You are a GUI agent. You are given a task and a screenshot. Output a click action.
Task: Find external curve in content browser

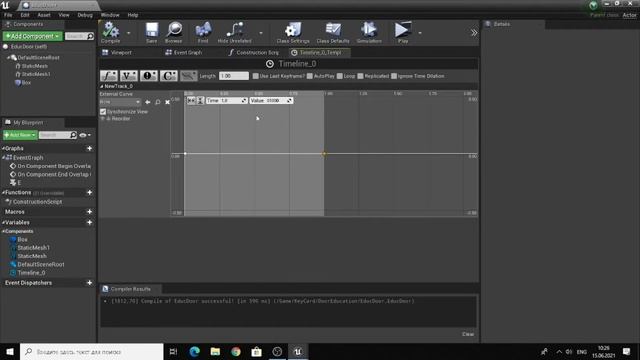pyautogui.click(x=158, y=102)
